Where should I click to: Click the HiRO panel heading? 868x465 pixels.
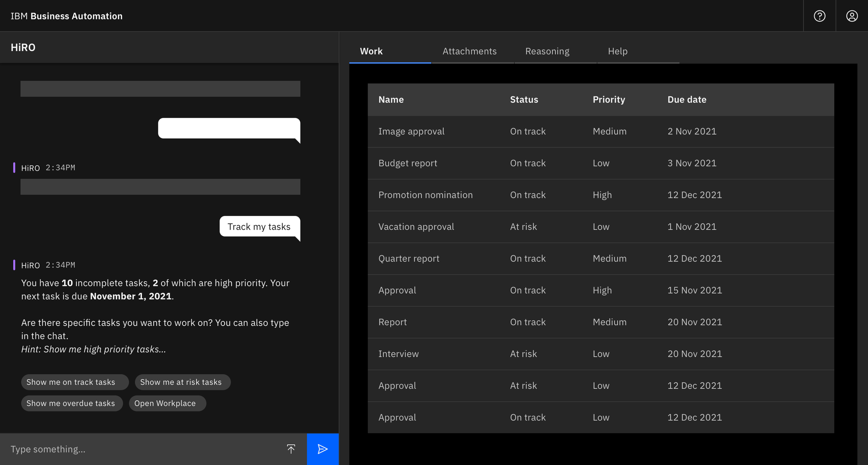pos(23,47)
